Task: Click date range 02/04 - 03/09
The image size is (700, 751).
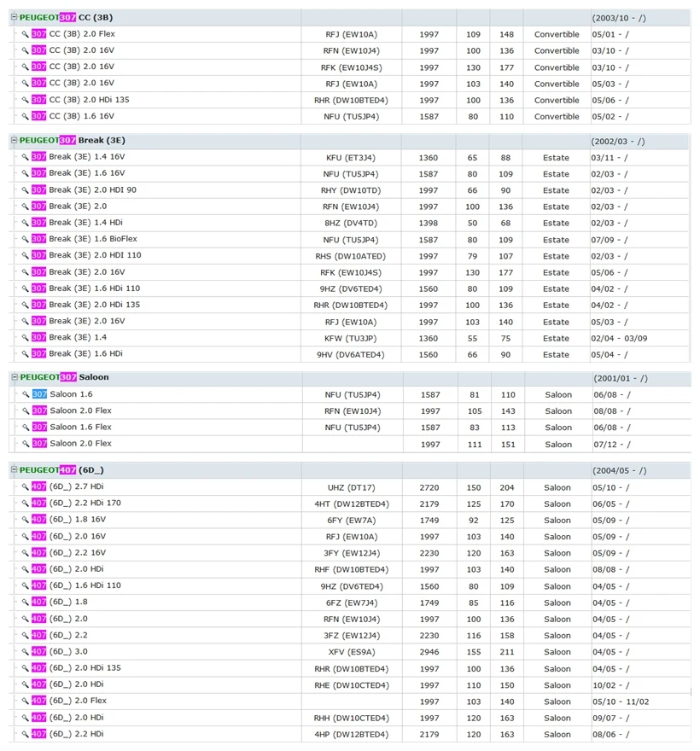Action: tap(619, 339)
